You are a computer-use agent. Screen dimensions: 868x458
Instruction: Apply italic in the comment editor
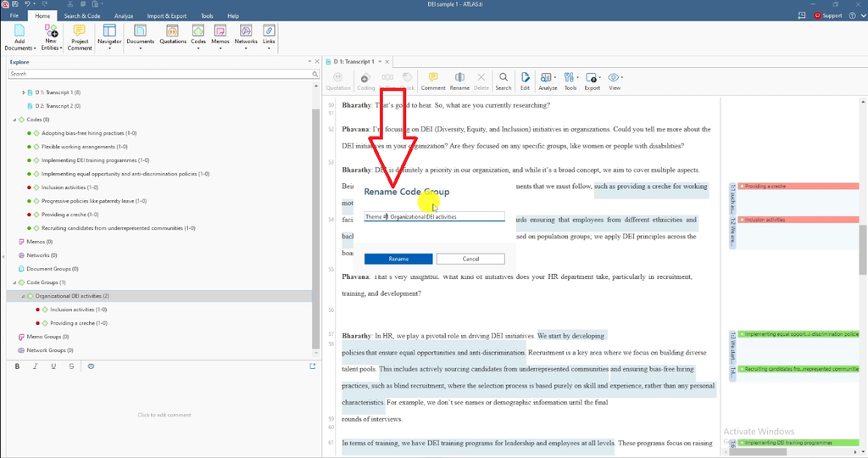coord(36,366)
